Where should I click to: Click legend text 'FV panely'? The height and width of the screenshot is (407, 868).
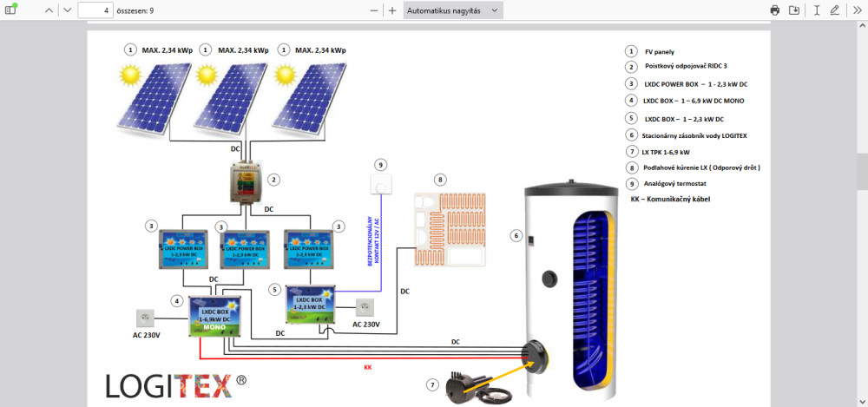(660, 51)
